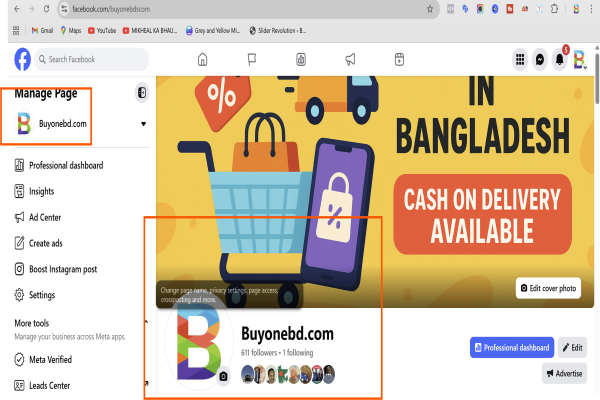Viewport: 600px width, 400px height.
Task: Bookmark this page with the star icon
Action: tap(429, 8)
